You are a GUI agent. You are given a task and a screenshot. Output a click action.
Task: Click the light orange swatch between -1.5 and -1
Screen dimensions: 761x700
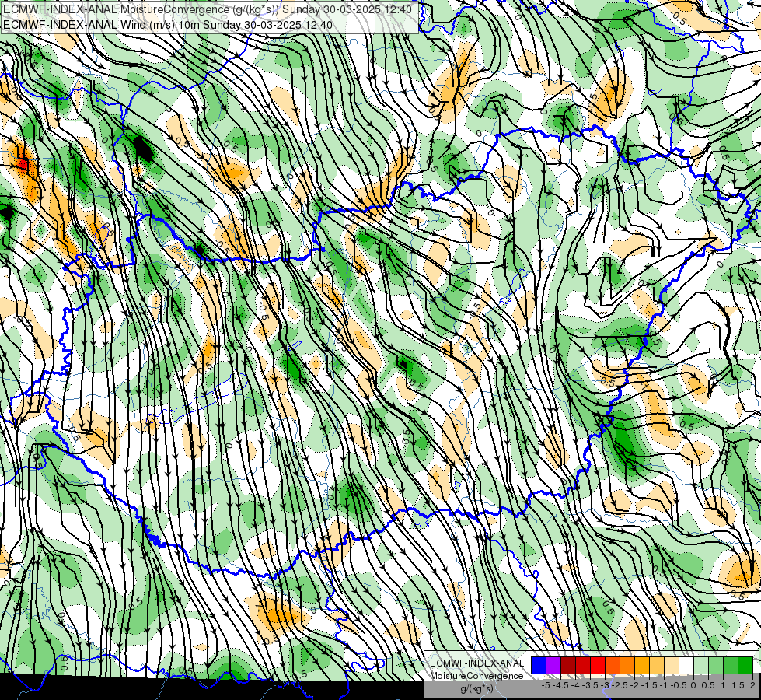[657, 665]
